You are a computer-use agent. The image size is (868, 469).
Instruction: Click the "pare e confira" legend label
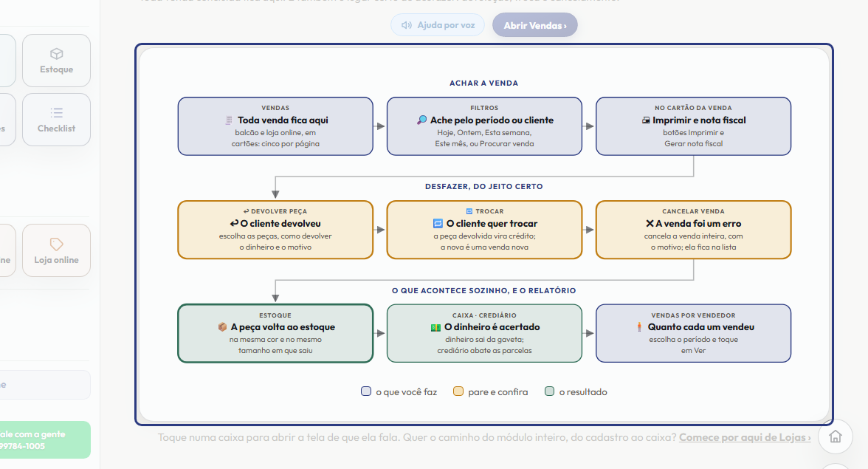(497, 392)
